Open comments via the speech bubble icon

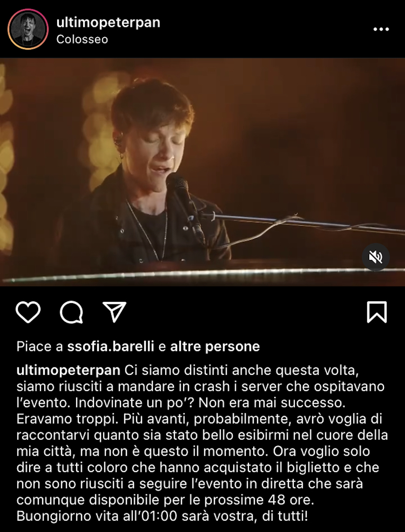[x=71, y=312]
